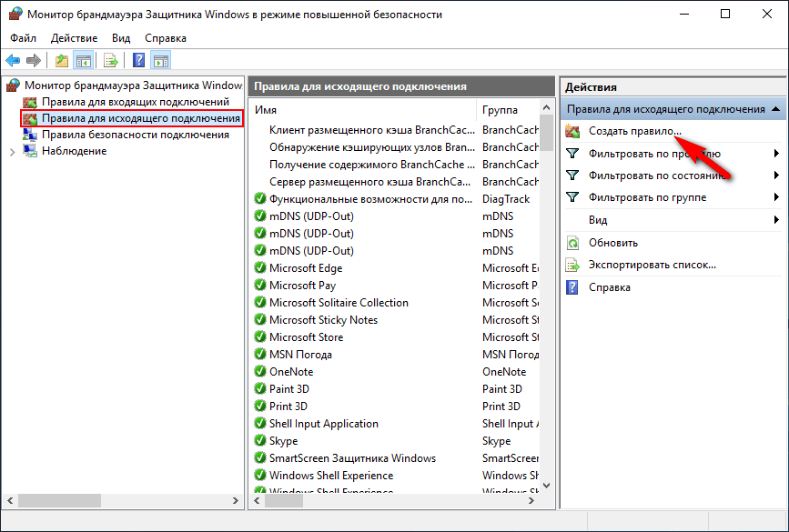Click the rules list vertical scrollbar down arrow
The width and height of the screenshot is (789, 532).
(546, 486)
